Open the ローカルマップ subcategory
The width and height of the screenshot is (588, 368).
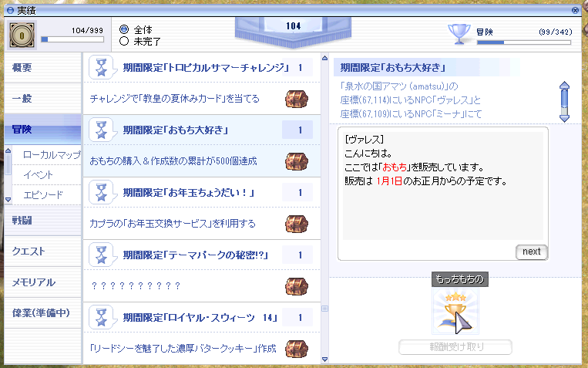point(52,155)
